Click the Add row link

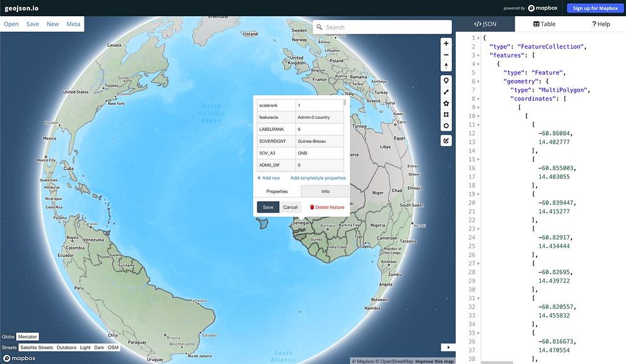point(269,178)
